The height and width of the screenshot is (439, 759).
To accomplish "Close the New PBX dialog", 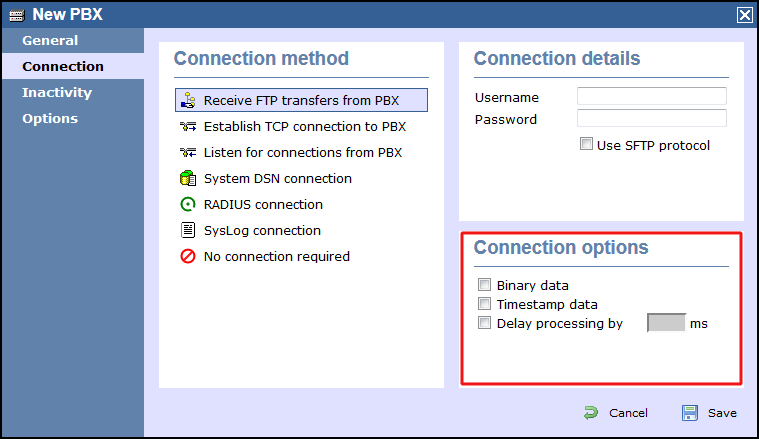I will [x=744, y=15].
